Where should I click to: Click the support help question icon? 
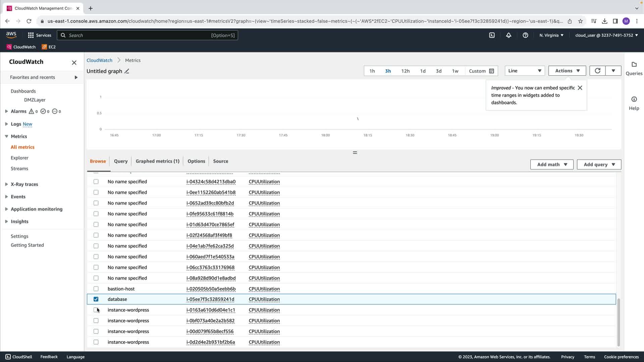[525, 35]
